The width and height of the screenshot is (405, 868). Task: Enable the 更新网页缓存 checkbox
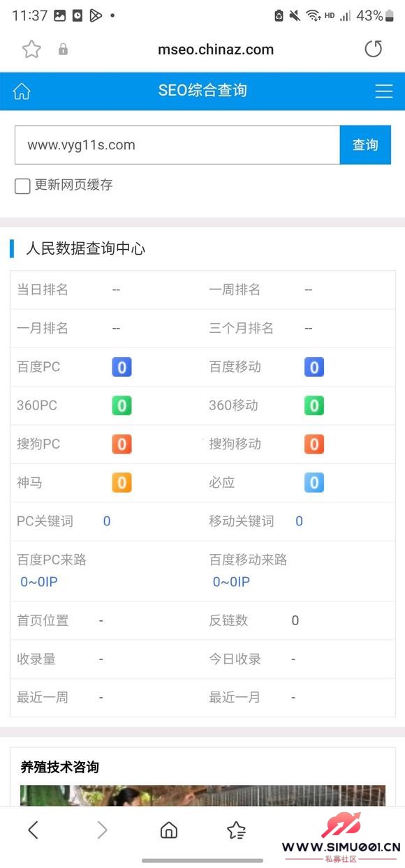tap(22, 186)
